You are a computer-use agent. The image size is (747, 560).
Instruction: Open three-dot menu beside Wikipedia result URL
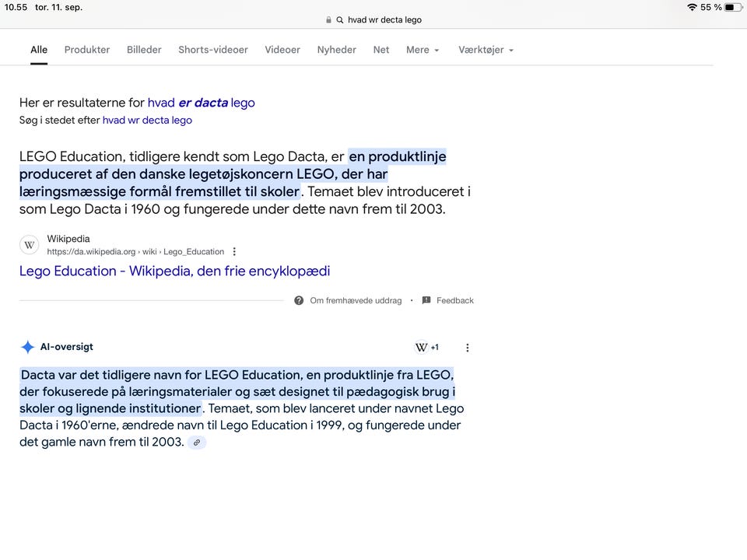coord(234,252)
